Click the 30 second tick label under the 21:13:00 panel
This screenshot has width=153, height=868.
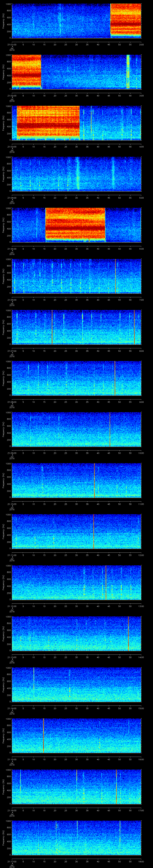[x=77, y=657]
